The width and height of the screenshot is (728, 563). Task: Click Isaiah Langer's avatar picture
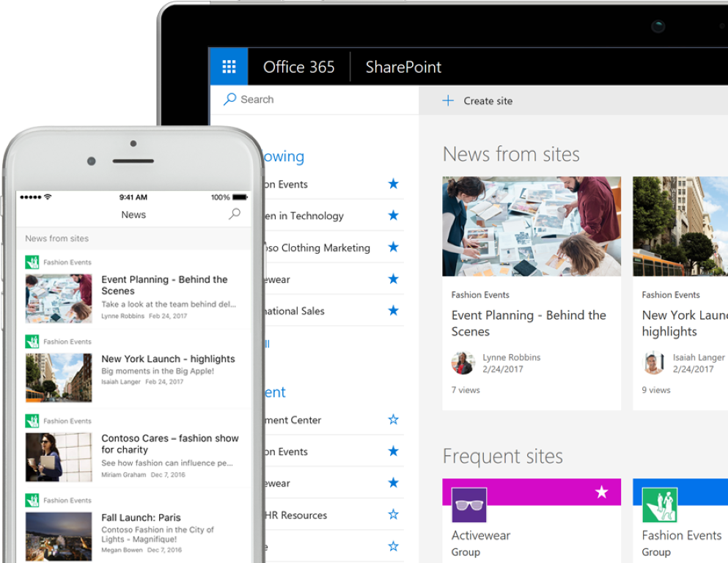coord(653,363)
